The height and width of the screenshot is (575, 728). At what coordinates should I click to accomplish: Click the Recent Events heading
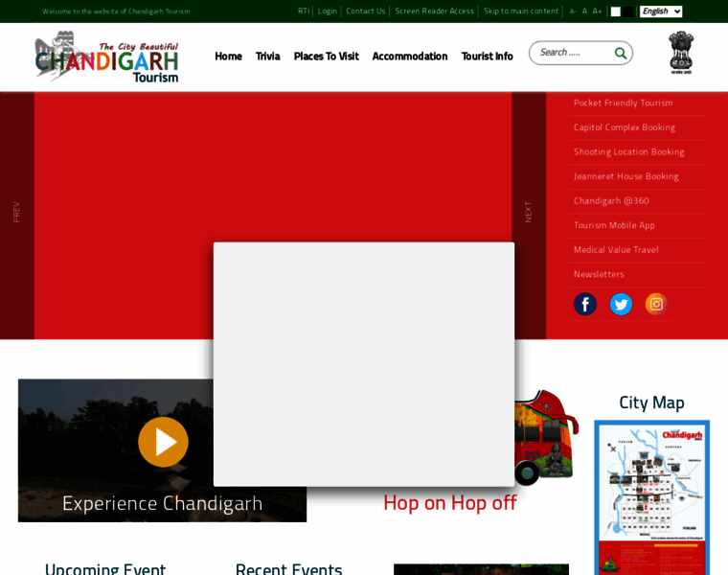(x=288, y=568)
